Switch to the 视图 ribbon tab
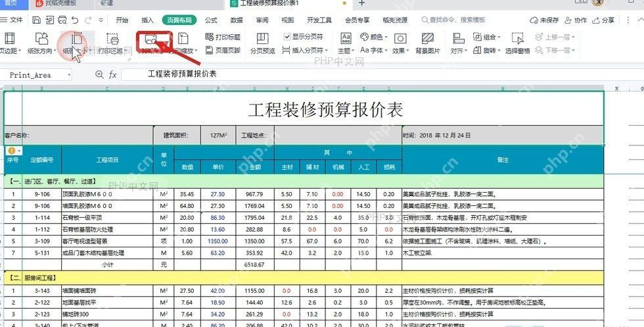Image resolution: width=644 pixels, height=327 pixels. coord(288,20)
